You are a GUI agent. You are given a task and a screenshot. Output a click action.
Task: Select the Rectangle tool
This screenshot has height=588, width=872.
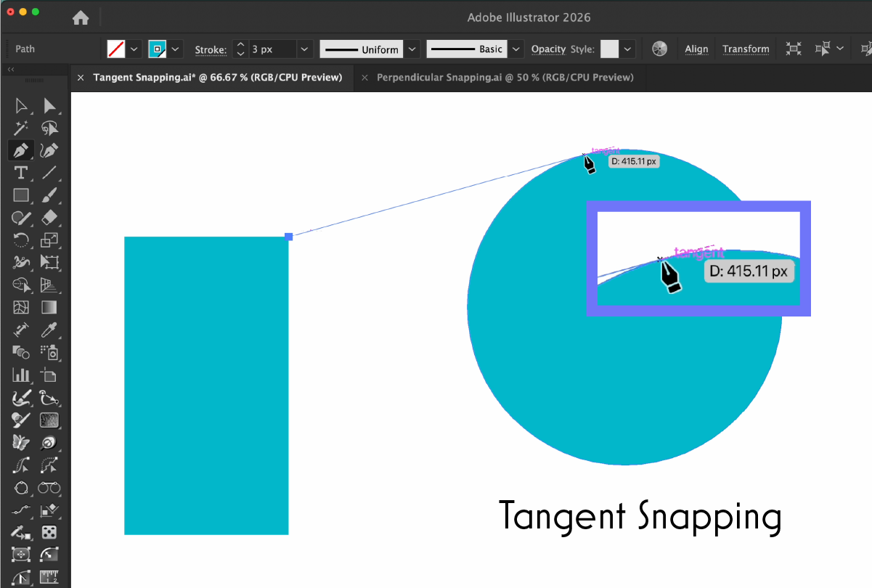(21, 195)
